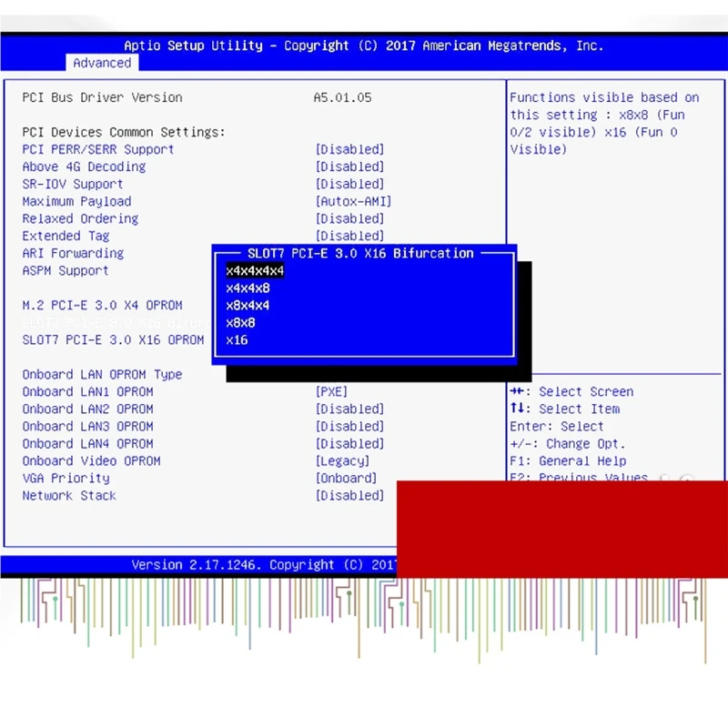Click the Select Screen key hint
The height and width of the screenshot is (728, 728).
tap(571, 392)
